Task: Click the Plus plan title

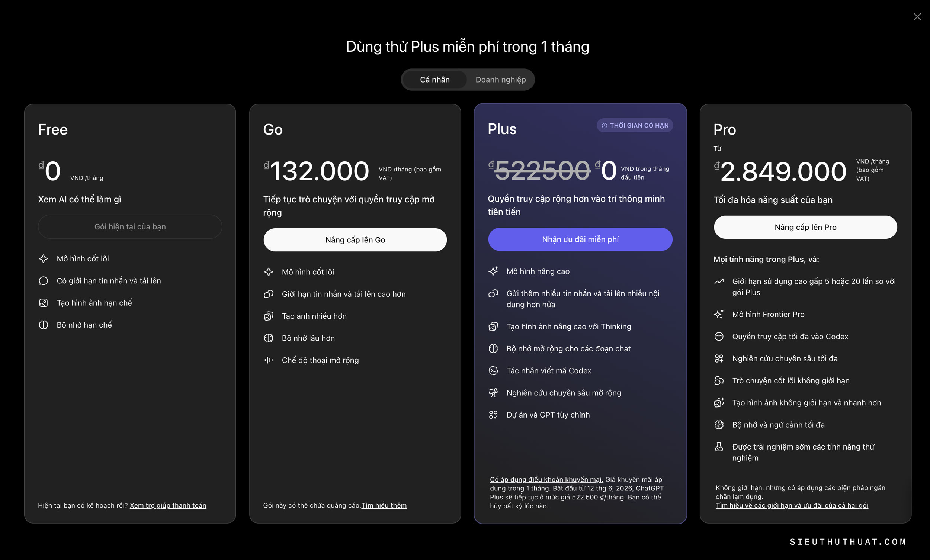Action: tap(502, 129)
